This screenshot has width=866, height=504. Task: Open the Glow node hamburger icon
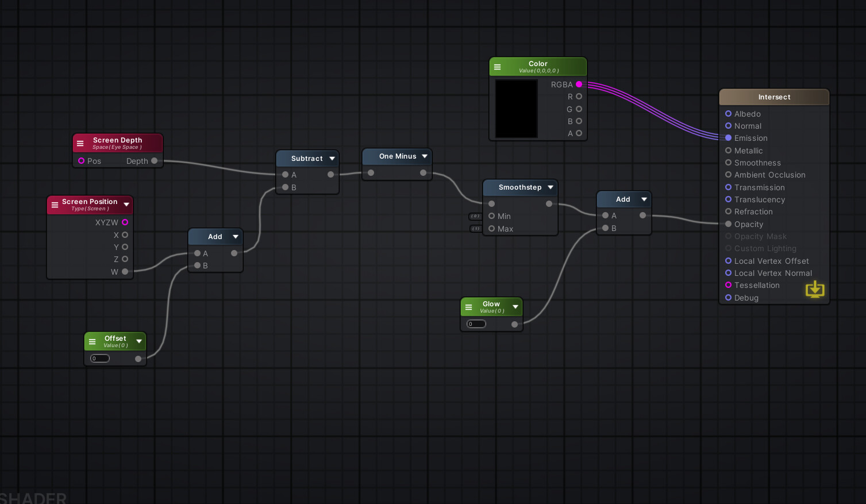coord(469,307)
